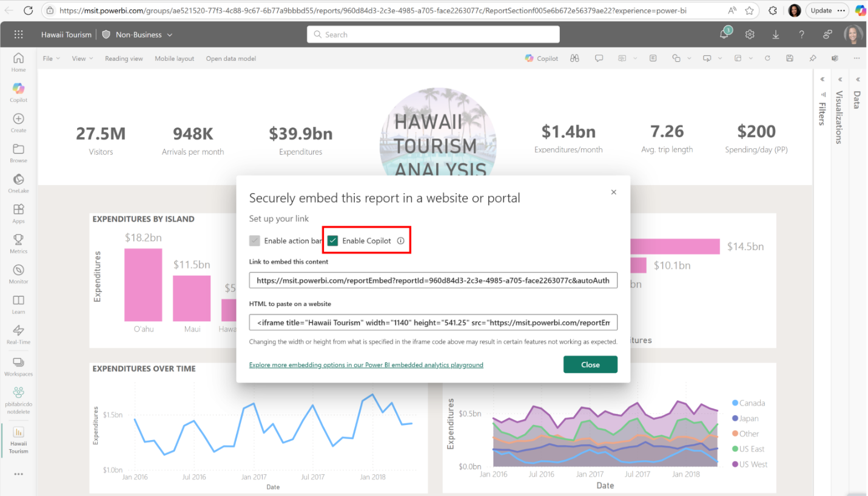Open OneLake from the sidebar

[x=18, y=183]
